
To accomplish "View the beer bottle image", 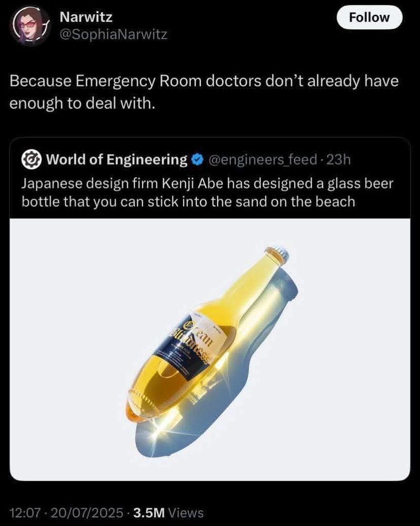I will pyautogui.click(x=210, y=349).
